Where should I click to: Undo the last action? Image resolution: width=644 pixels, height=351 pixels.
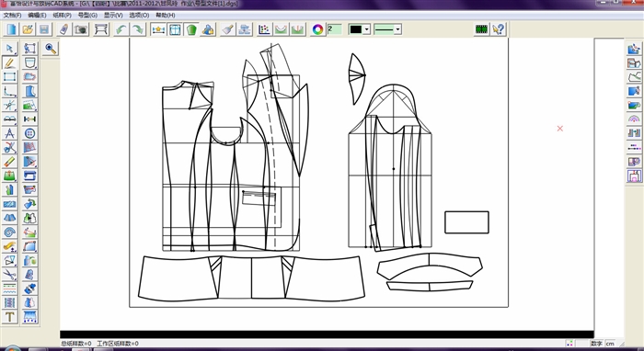coord(121,29)
